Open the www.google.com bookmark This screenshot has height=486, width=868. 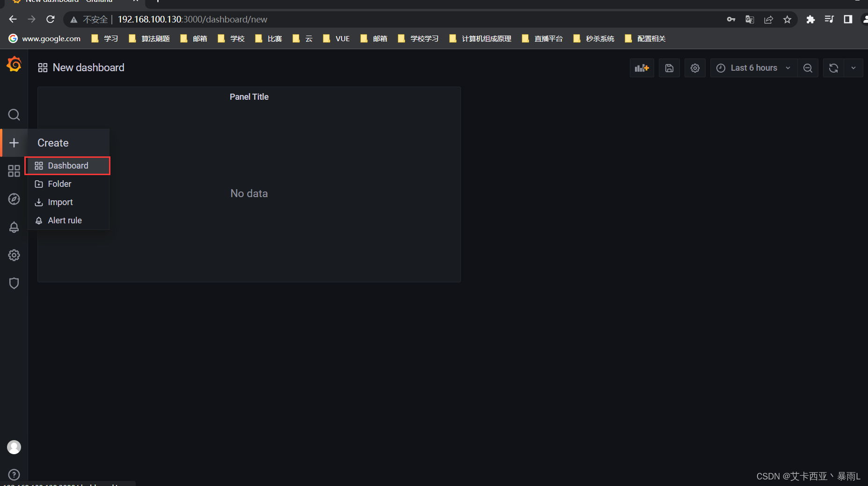[x=45, y=38]
